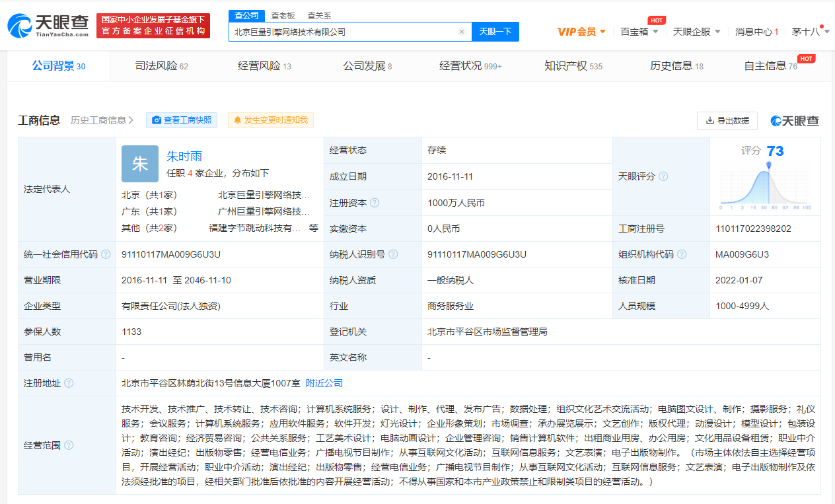835x504 pixels.
Task: Clear the search box with the X icon
Action: pos(462,32)
